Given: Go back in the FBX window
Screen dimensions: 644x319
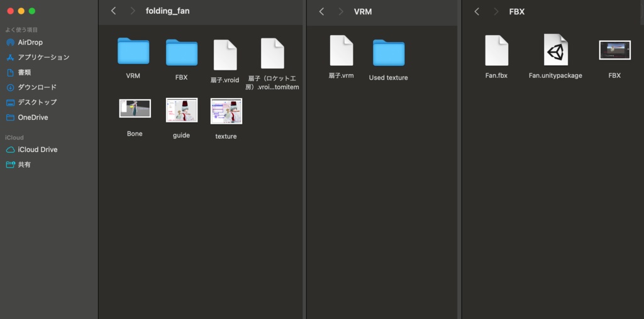Looking at the screenshot, I should point(477,11).
